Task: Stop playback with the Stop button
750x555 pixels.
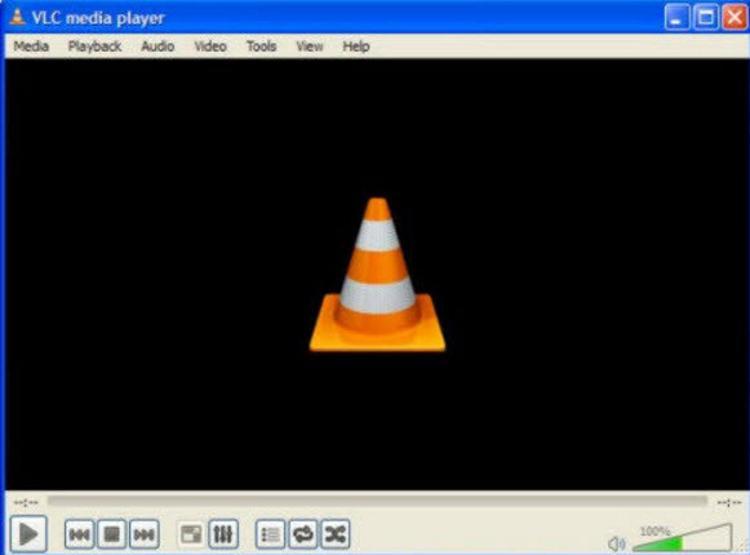Action: pos(112,535)
